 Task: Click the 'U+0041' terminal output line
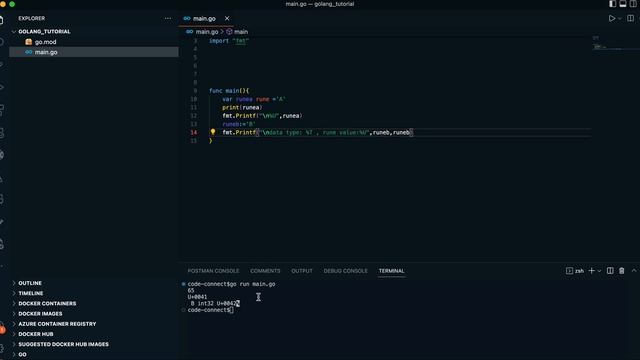(x=197, y=297)
